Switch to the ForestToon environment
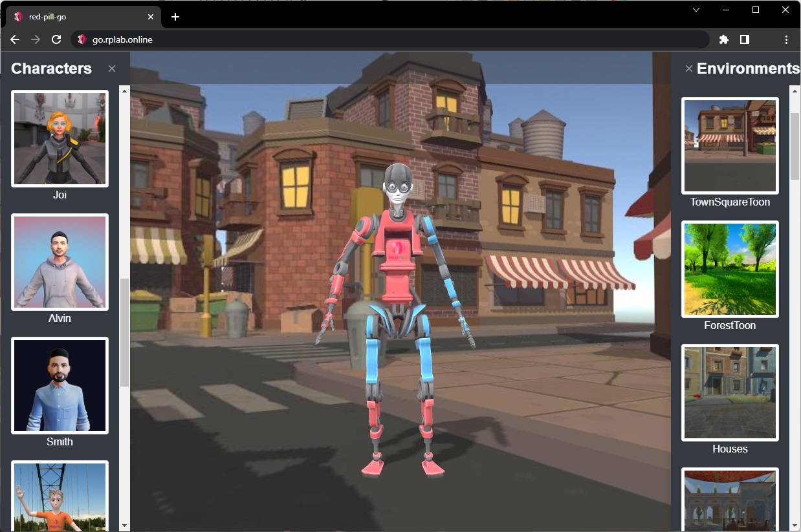Image resolution: width=801 pixels, height=532 pixels. [730, 269]
